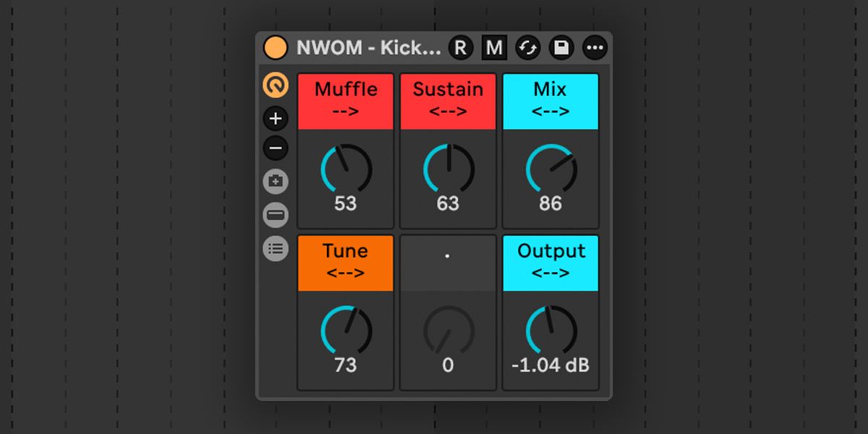Image resolution: width=868 pixels, height=434 pixels.
Task: Toggle the chain list view icon
Action: click(276, 215)
